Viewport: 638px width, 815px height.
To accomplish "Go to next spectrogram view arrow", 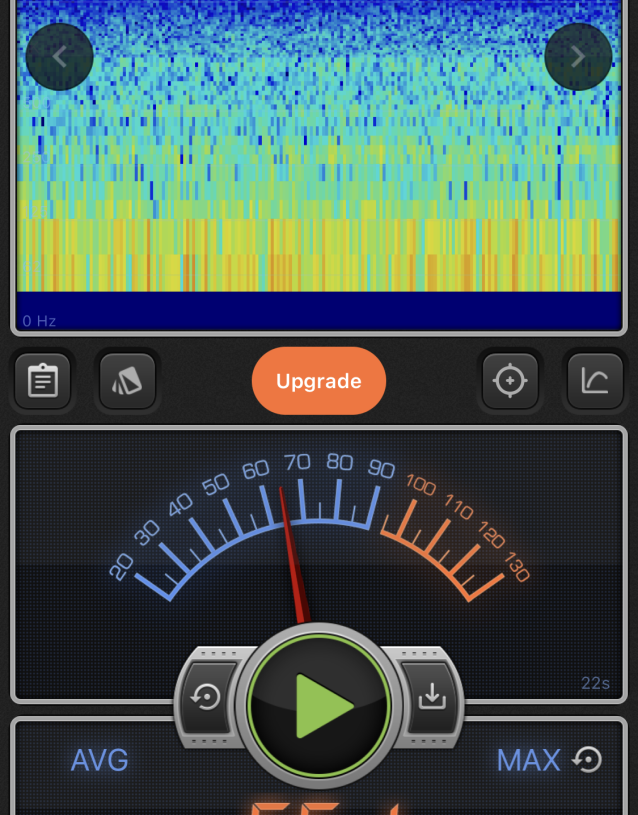I will (x=578, y=57).
